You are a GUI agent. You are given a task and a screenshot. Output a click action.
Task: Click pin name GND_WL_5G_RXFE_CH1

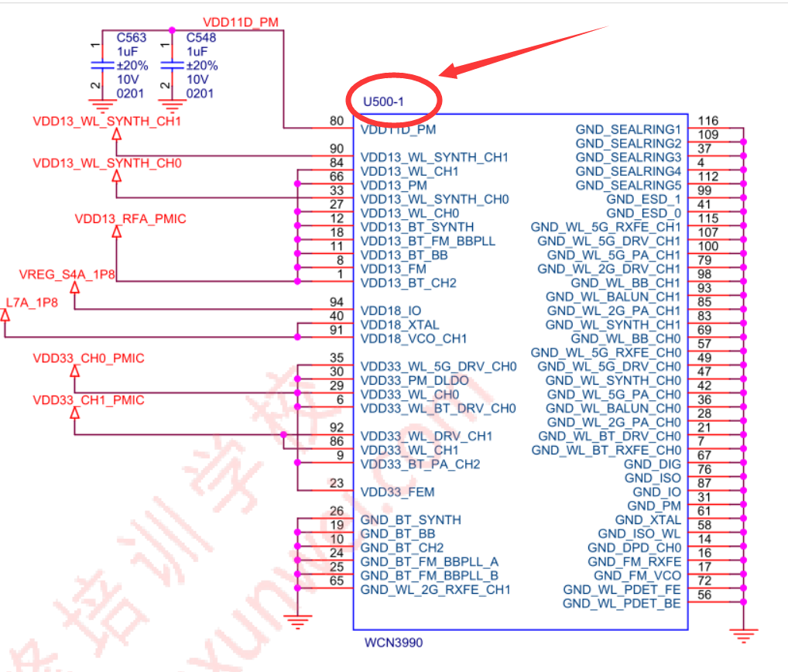point(606,227)
